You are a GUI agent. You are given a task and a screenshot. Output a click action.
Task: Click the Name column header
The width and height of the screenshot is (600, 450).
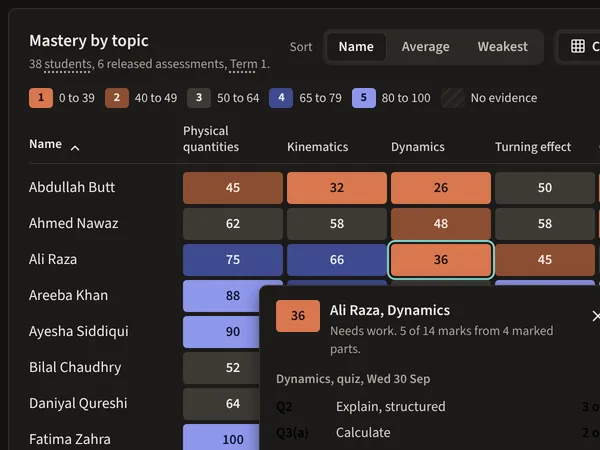coord(46,144)
